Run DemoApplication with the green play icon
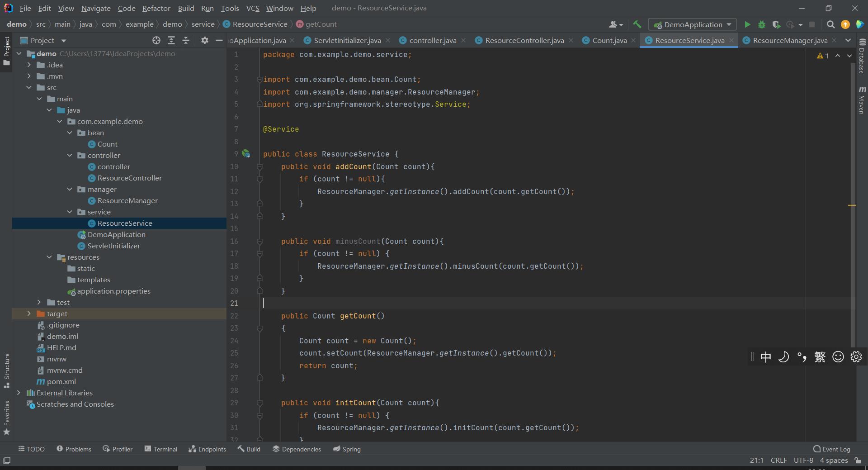 (747, 24)
